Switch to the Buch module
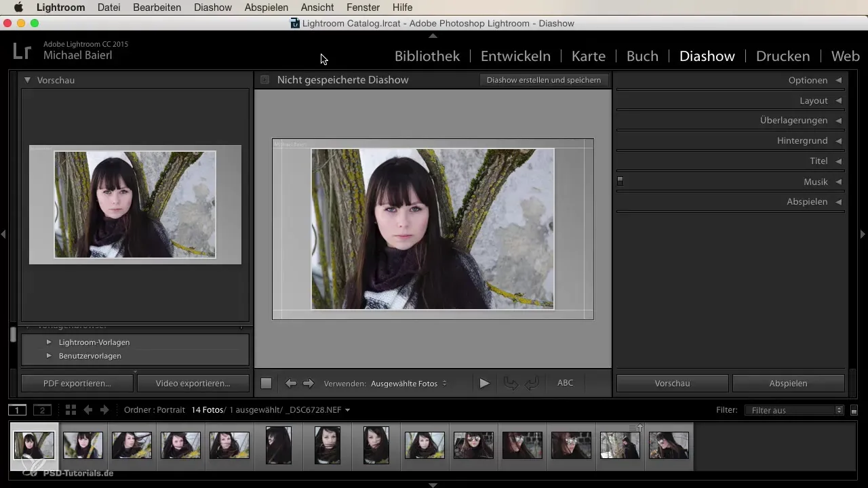The height and width of the screenshot is (488, 868). coord(642,56)
